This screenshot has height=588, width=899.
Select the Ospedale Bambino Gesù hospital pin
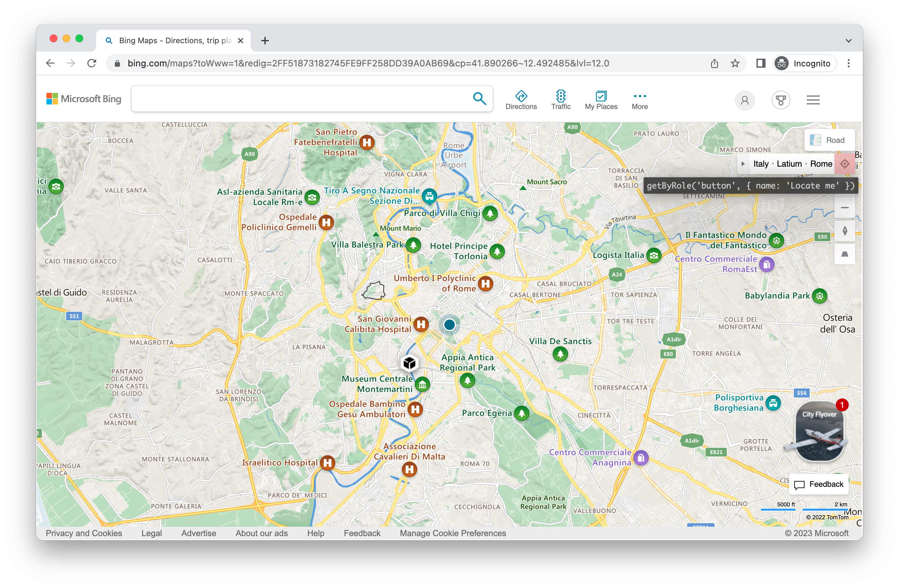pyautogui.click(x=415, y=409)
